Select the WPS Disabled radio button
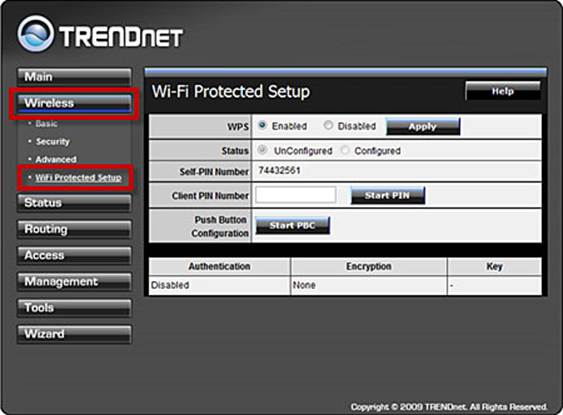This screenshot has width=563, height=415. coord(328,125)
